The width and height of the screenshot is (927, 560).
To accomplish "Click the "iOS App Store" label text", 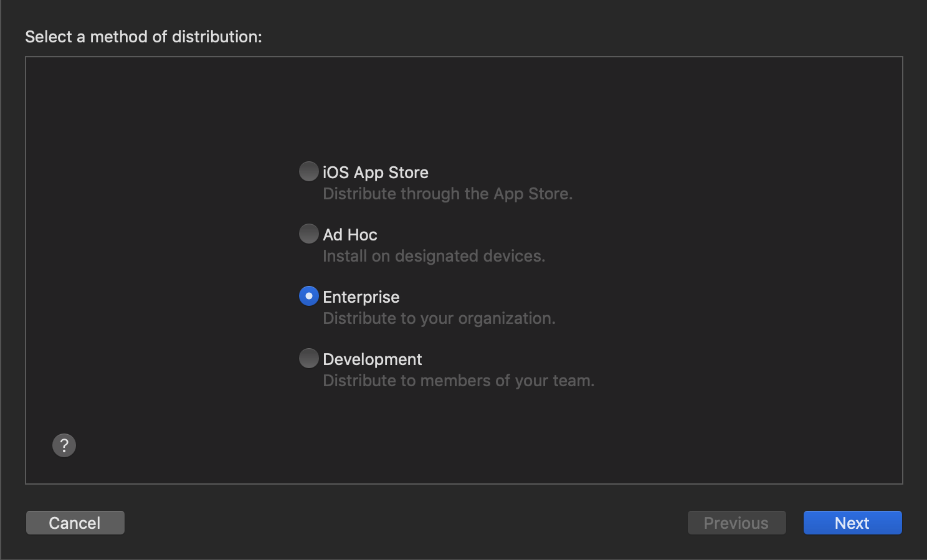I will [x=376, y=173].
